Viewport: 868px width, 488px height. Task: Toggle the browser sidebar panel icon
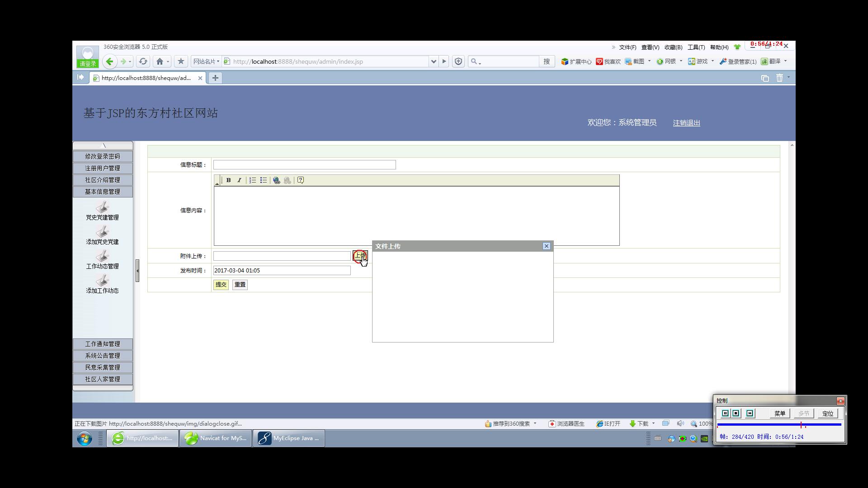80,77
